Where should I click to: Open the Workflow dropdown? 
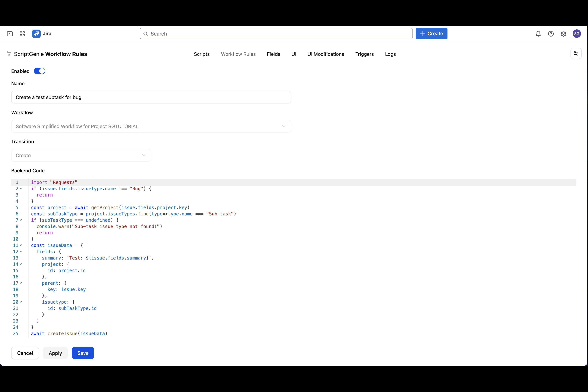151,126
